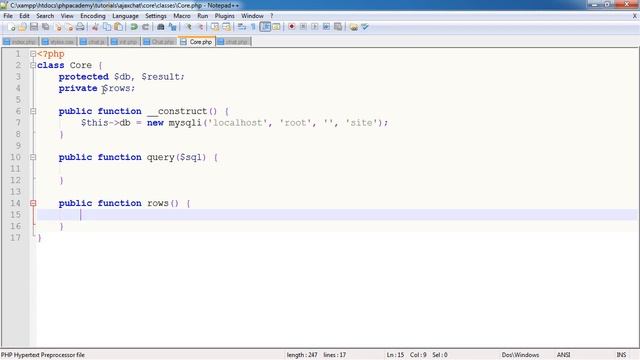Screen dimensions: 640x360
Task: Click the mysqli 'localhost' connection line
Action: pyautogui.click(x=234, y=123)
